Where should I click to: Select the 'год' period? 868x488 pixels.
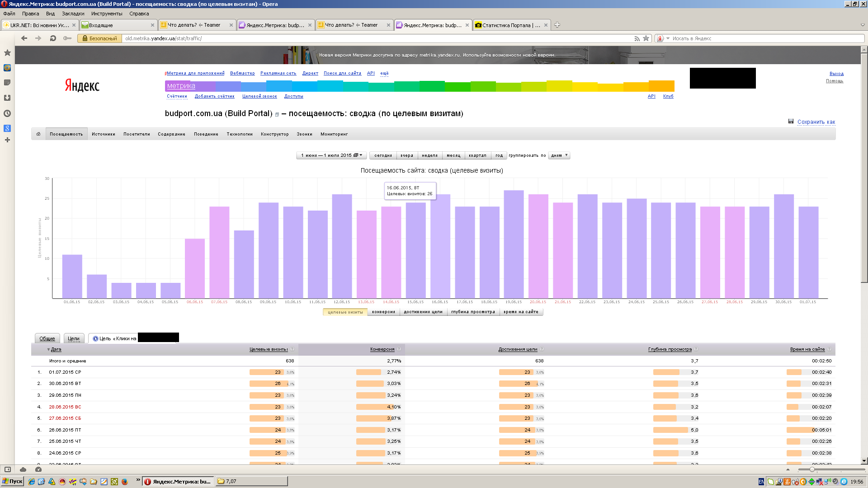(x=499, y=155)
